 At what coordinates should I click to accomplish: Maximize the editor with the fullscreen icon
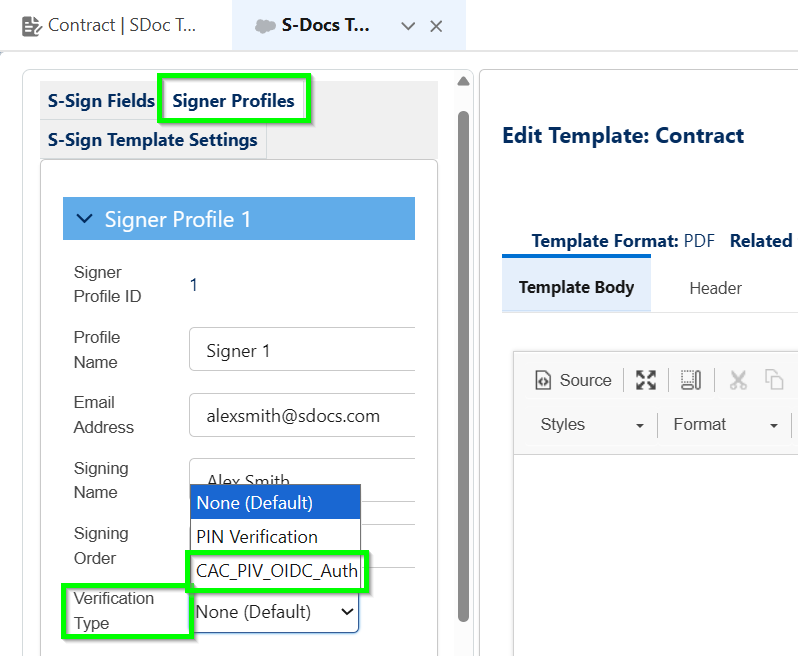[646, 380]
